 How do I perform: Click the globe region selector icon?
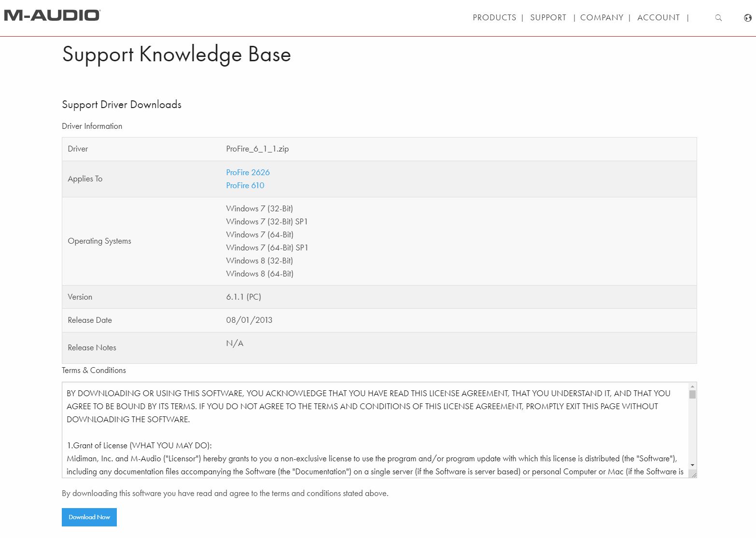[x=748, y=18]
